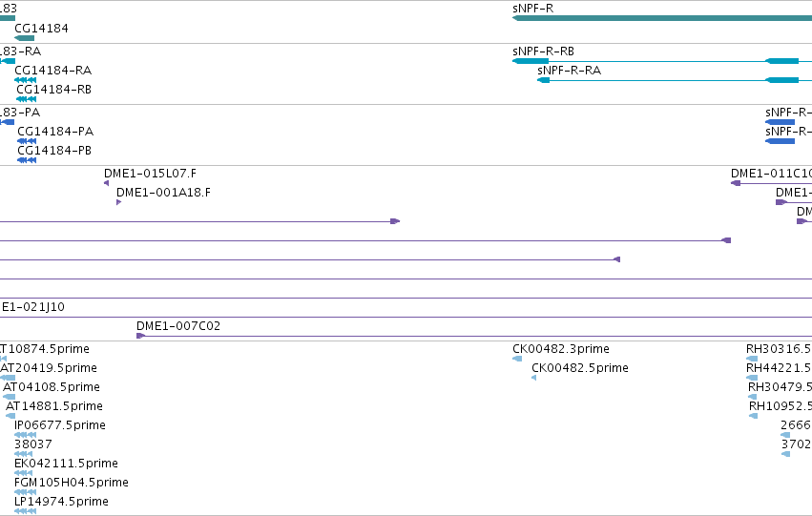The height and width of the screenshot is (516, 812).
Task: Click the IP06677.5prime EST label
Action: tap(60, 425)
